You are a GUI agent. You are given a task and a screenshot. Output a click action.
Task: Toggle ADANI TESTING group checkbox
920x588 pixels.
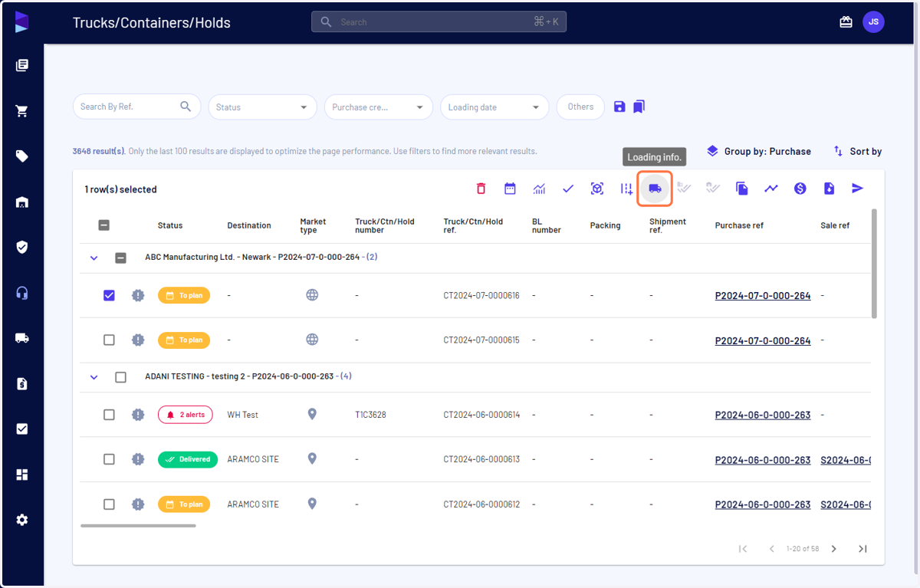click(x=120, y=377)
